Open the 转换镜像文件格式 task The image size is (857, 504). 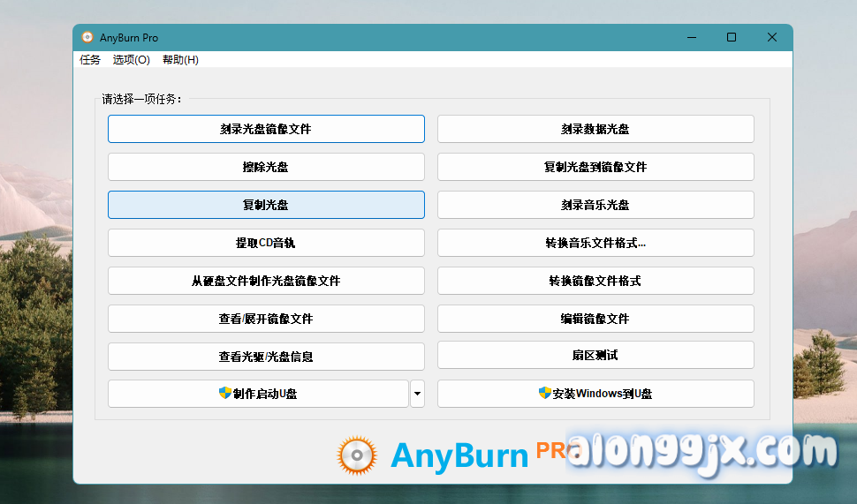[x=595, y=281]
